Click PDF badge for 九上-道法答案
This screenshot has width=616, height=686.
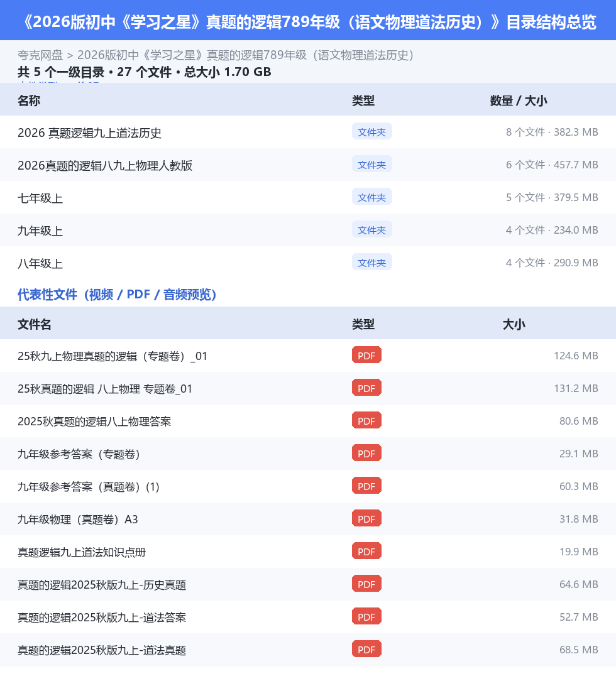(366, 617)
